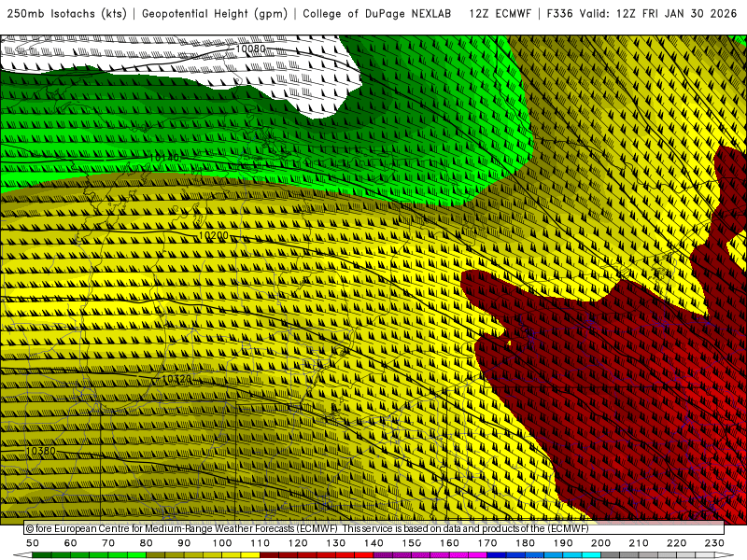Click the 200 value on the legend
The image size is (747, 560).
tap(600, 543)
